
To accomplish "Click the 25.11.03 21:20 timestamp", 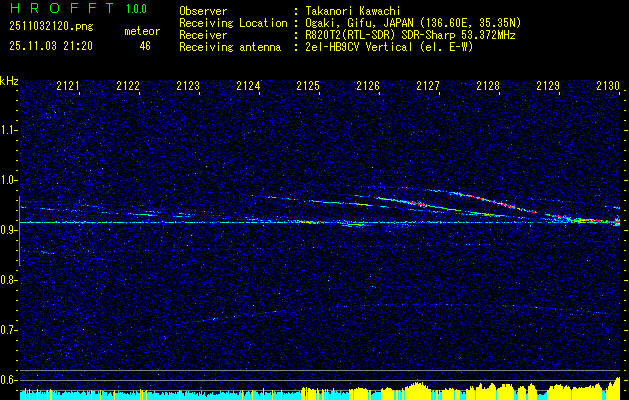I will [51, 46].
